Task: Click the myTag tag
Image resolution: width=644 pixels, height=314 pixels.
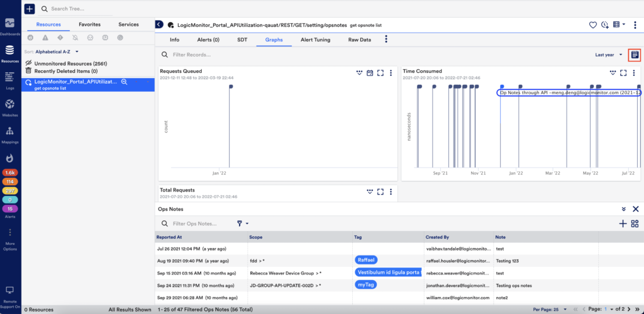Action: point(365,284)
